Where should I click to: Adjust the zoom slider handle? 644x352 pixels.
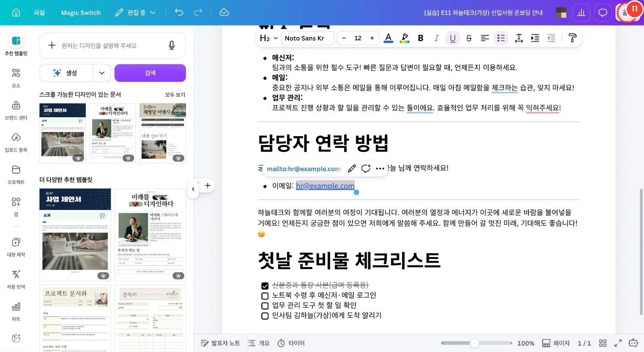coord(475,343)
